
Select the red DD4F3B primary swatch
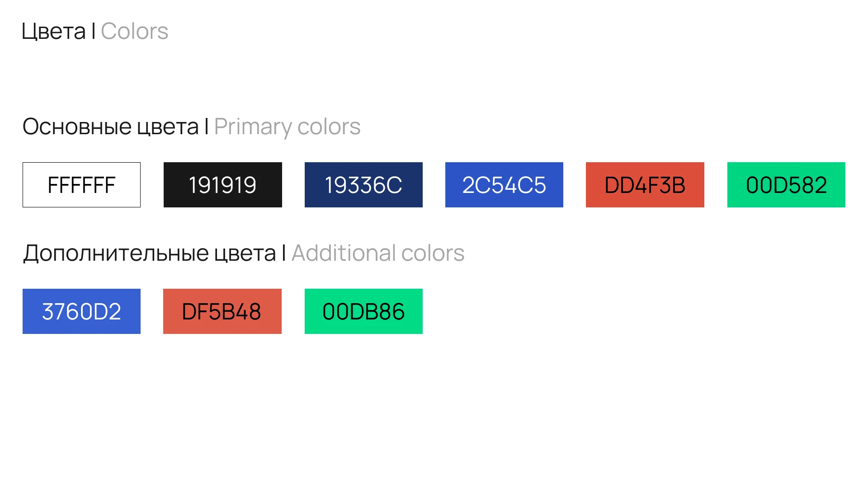645,185
